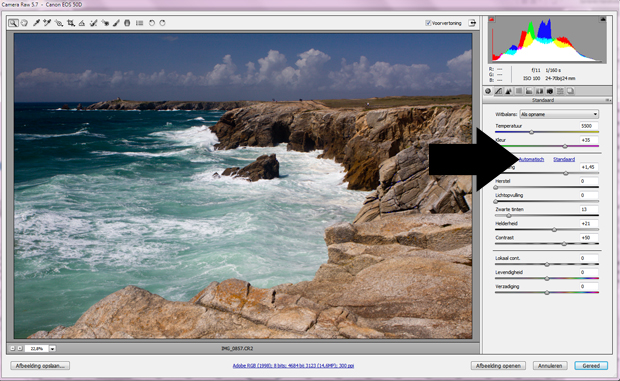Switch to the Snapshots panel tab

(570, 91)
